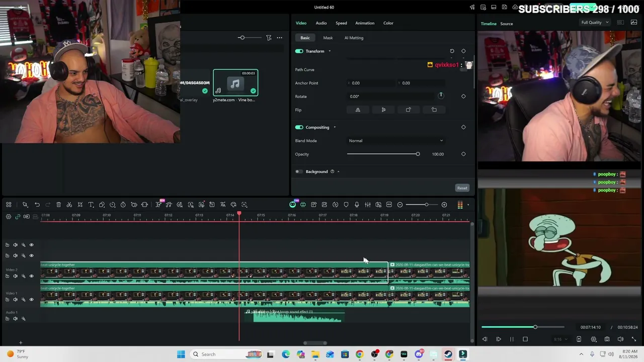The image size is (644, 362).
Task: Adjust the Opacity slider
Action: [x=383, y=154]
